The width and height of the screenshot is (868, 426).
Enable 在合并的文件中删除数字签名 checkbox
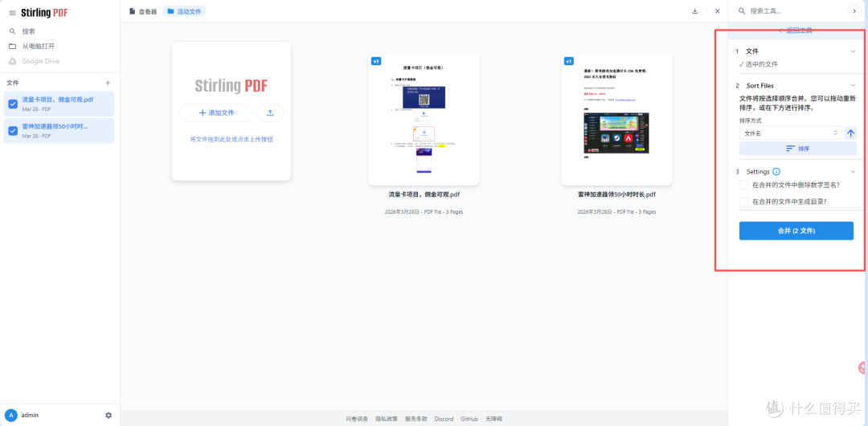tap(744, 185)
